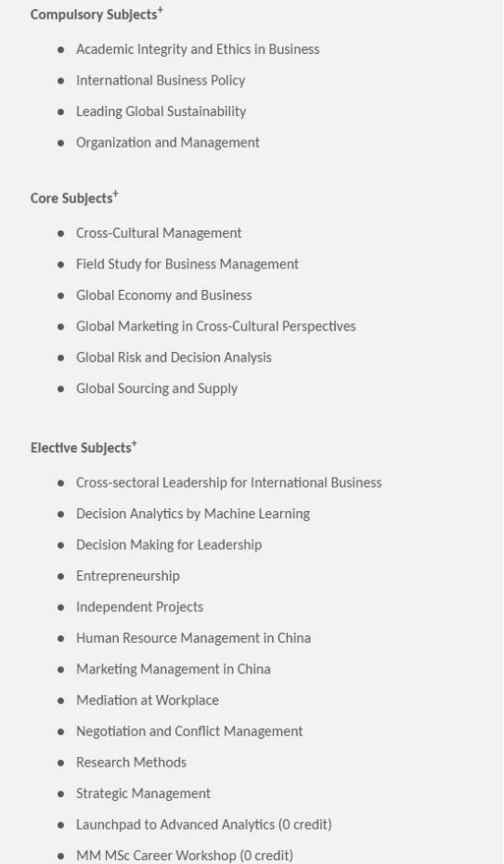Select Independent Projects elective

140,607
